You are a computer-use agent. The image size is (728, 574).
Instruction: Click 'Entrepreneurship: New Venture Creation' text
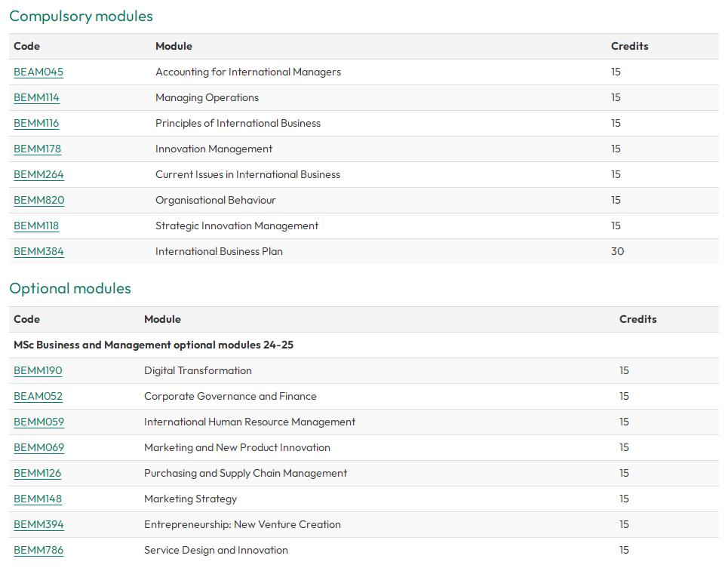click(242, 524)
